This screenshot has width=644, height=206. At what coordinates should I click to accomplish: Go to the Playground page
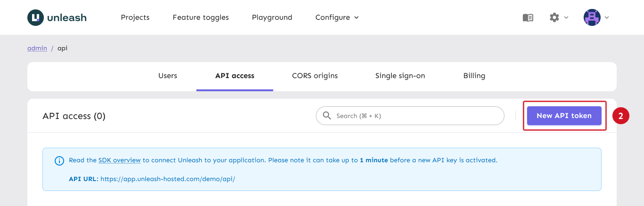(272, 17)
